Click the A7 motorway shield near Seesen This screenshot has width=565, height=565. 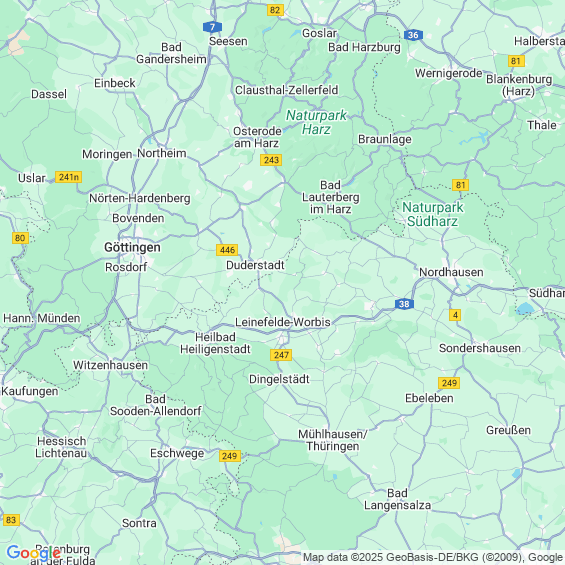(212, 27)
